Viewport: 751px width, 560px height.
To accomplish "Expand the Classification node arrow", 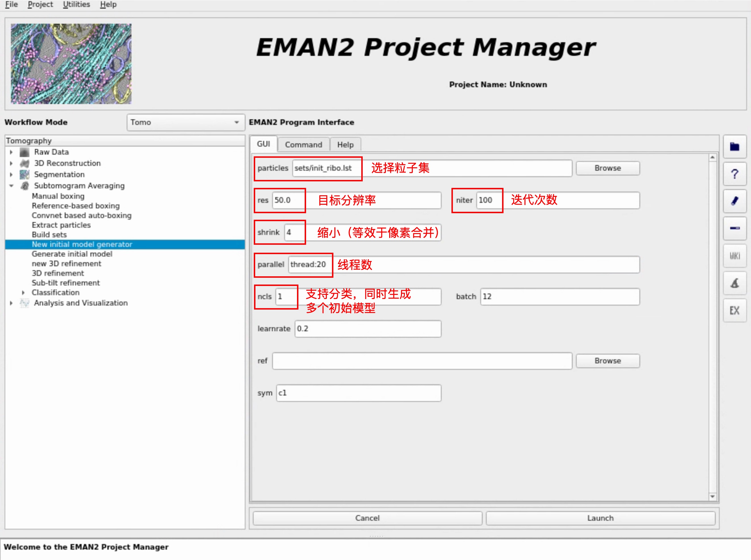I will point(23,293).
